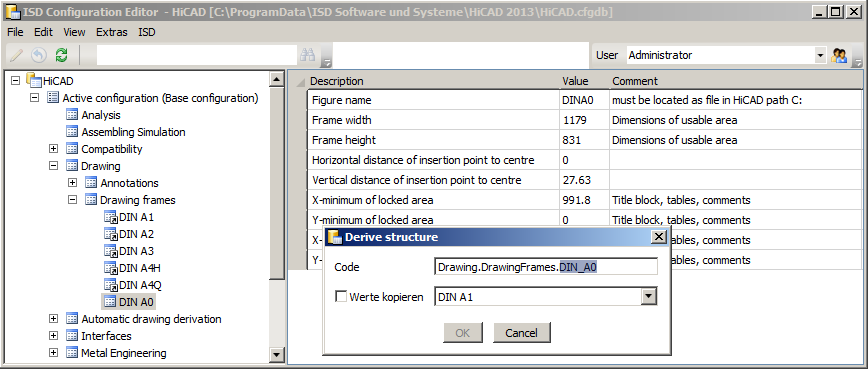Click the Drawing node table icon
Image resolution: width=868 pixels, height=369 pixels.
tap(72, 165)
